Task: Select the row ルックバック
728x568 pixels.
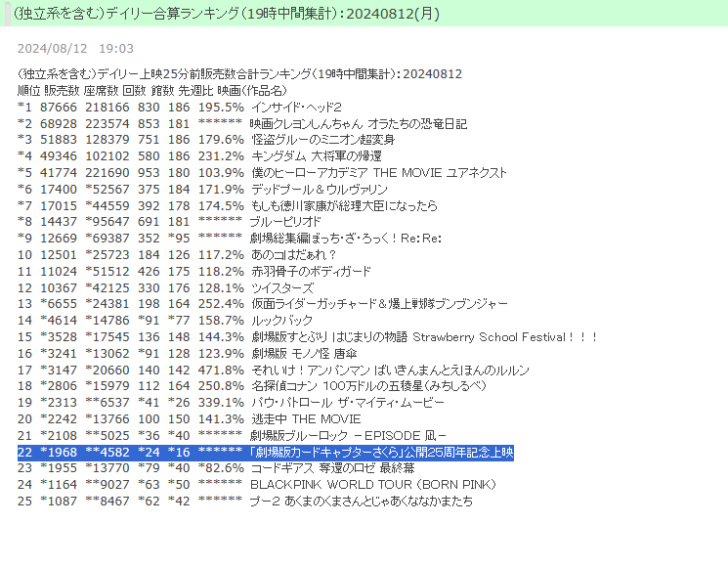Action: [x=165, y=320]
